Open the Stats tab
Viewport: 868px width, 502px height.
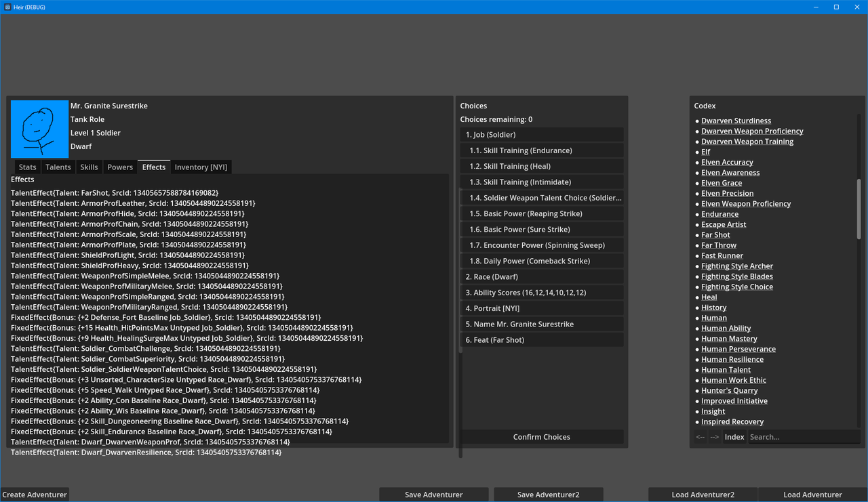tap(28, 167)
